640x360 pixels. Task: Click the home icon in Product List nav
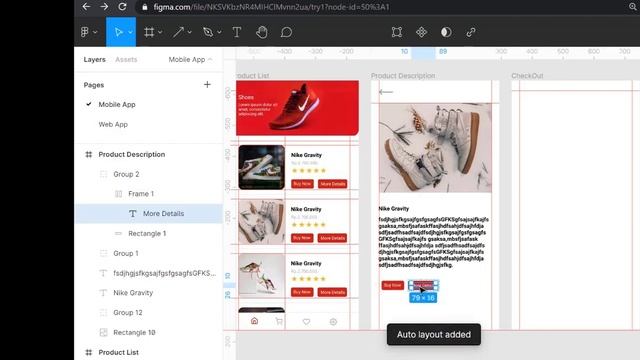pyautogui.click(x=254, y=321)
